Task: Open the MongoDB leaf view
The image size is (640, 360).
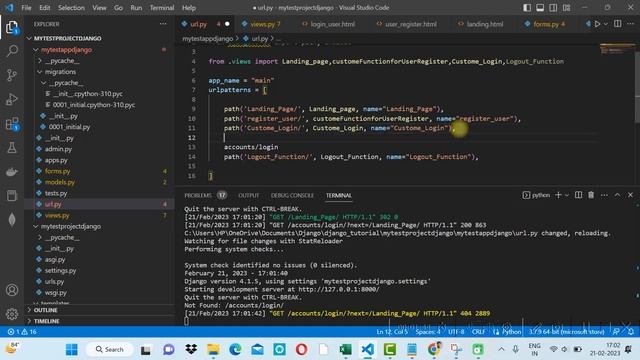Action: (x=12, y=220)
